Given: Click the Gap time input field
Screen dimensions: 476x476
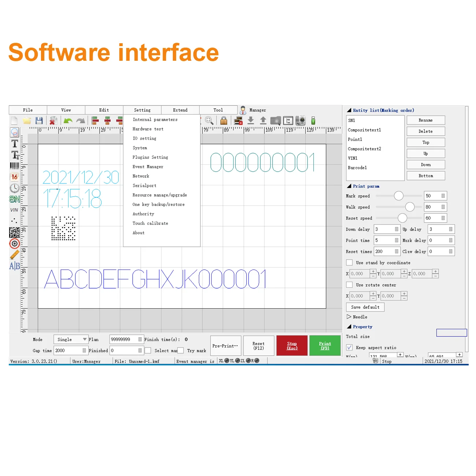Looking at the screenshot, I should click(71, 350).
